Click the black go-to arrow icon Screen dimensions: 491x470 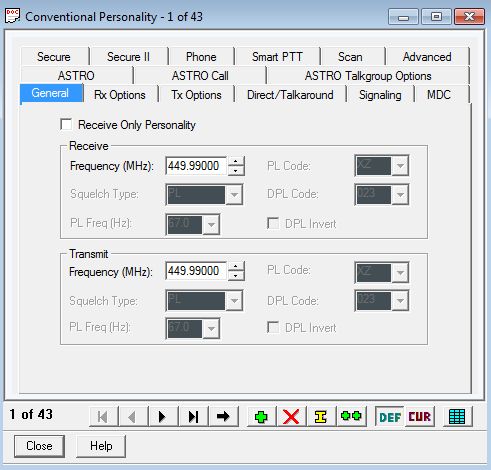pos(223,417)
